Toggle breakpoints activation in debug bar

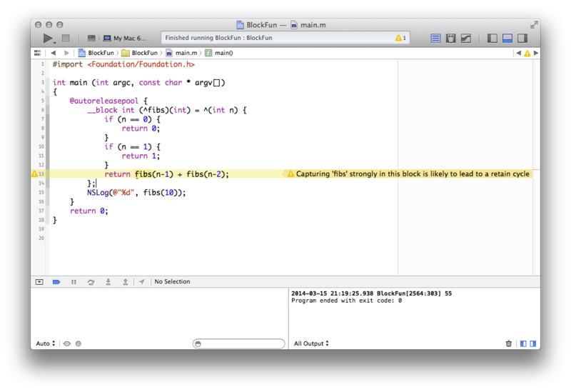(x=56, y=282)
